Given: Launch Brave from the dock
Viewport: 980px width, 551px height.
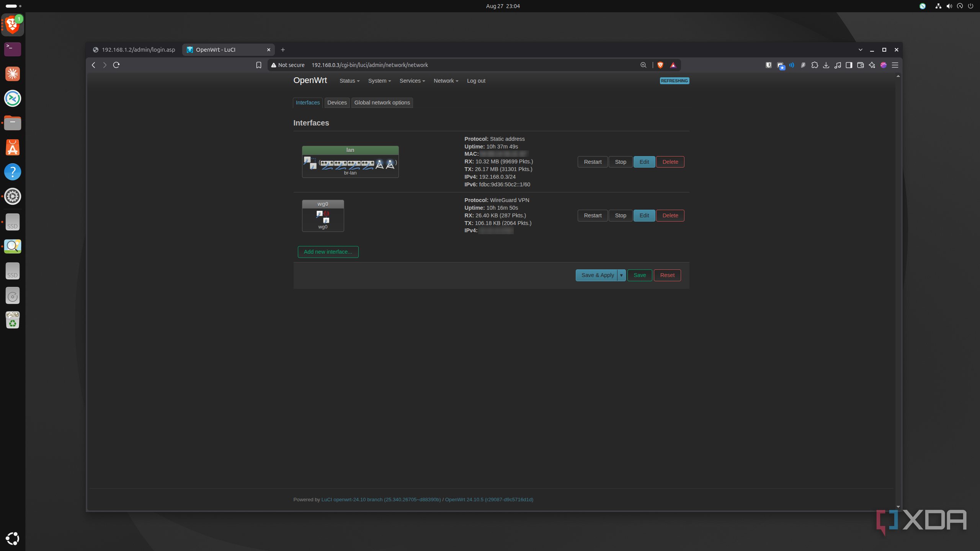Looking at the screenshot, I should [13, 25].
